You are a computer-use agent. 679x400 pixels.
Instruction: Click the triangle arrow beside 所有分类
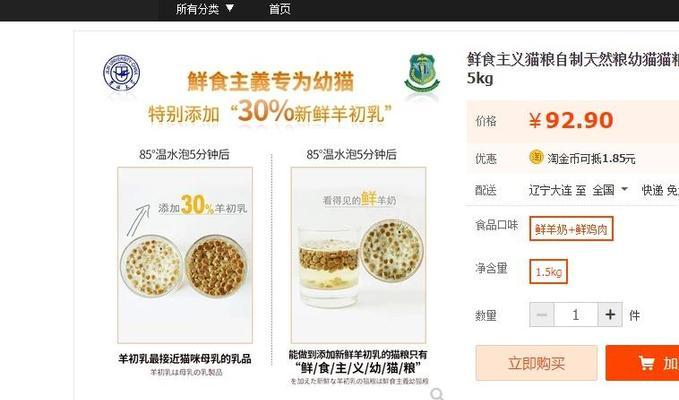(230, 8)
